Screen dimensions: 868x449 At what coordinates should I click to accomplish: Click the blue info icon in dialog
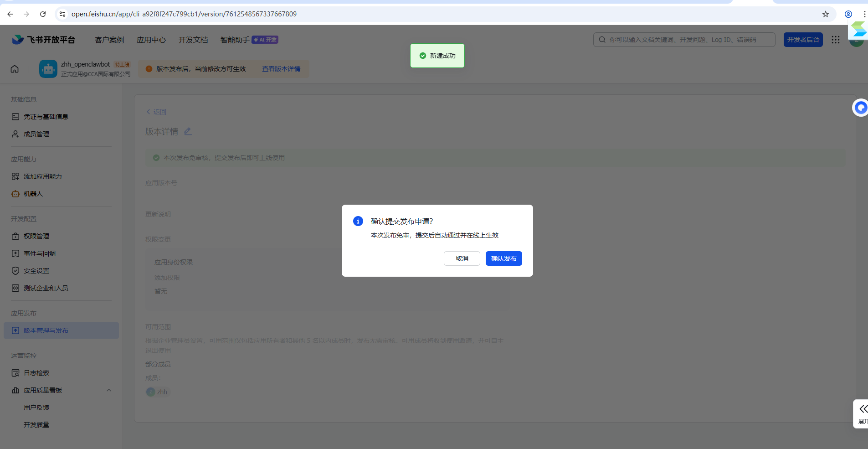(358, 221)
